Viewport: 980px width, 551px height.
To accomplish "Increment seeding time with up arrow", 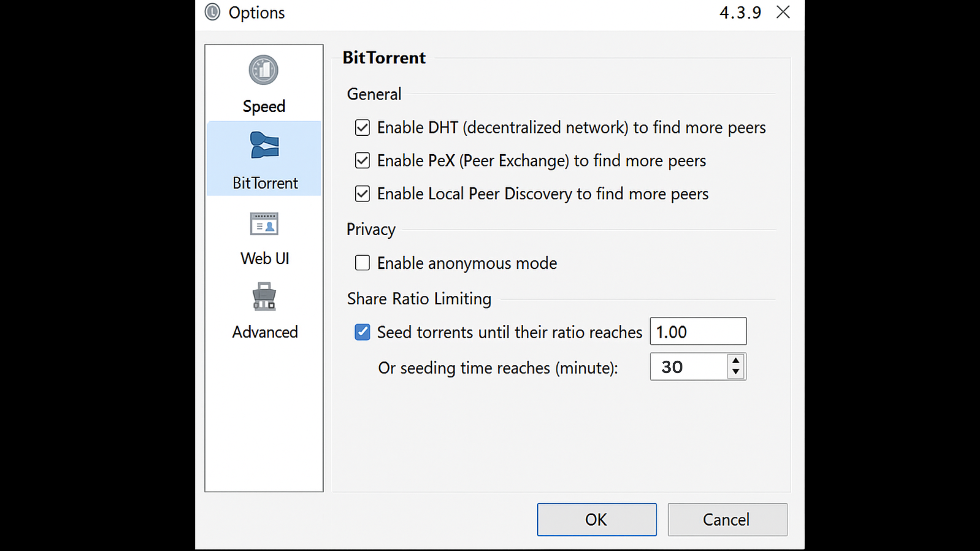I will [x=736, y=361].
